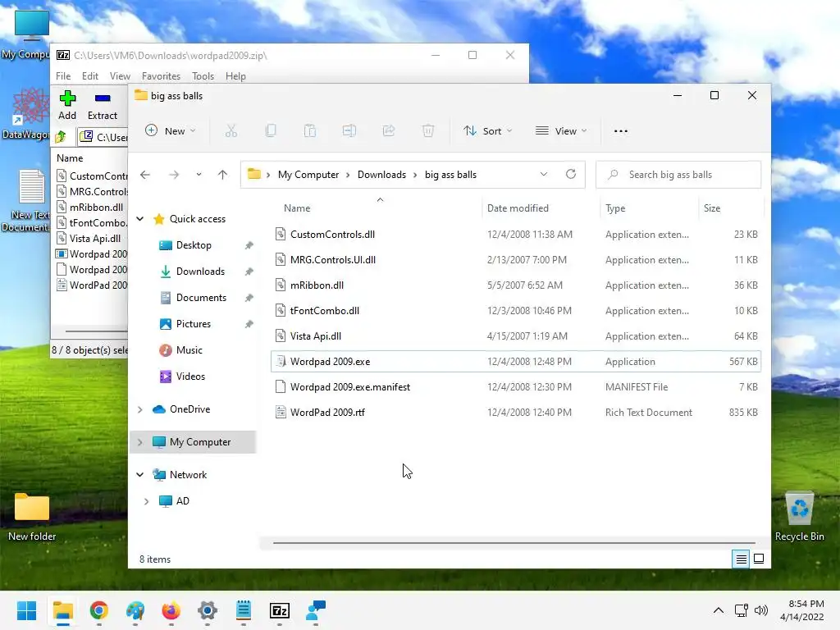This screenshot has width=840, height=630.
Task: Open the Sort dropdown
Action: [x=487, y=130]
